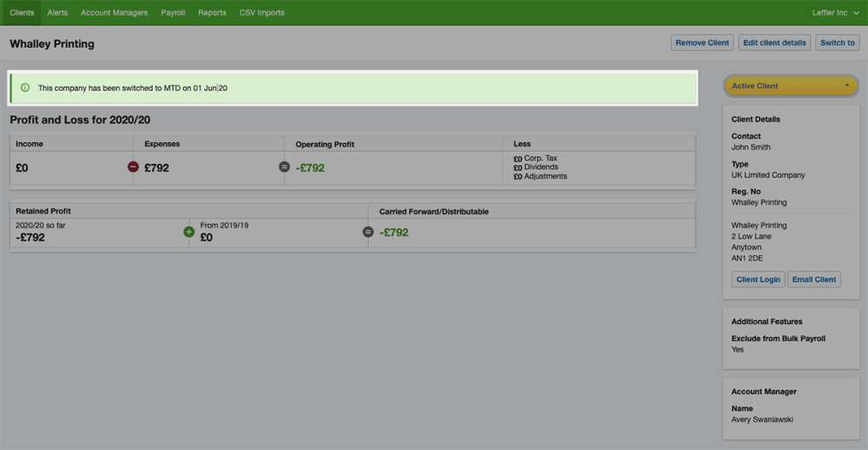
Task: Click the £0 Dividends line
Action: (536, 167)
